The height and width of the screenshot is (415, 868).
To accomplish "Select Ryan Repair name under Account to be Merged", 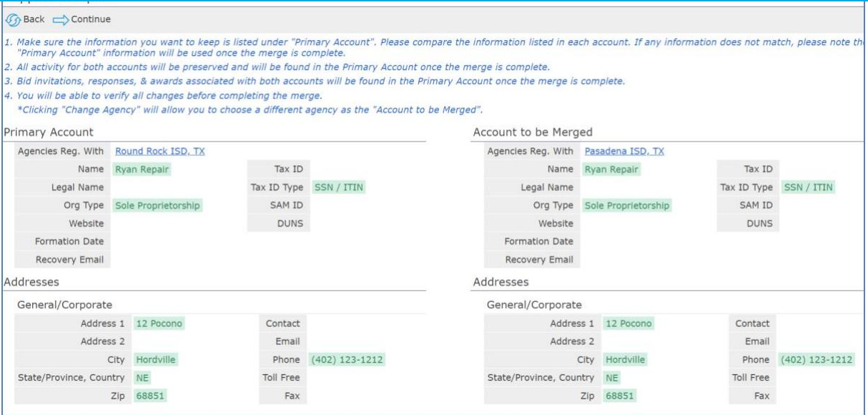I will click(611, 170).
